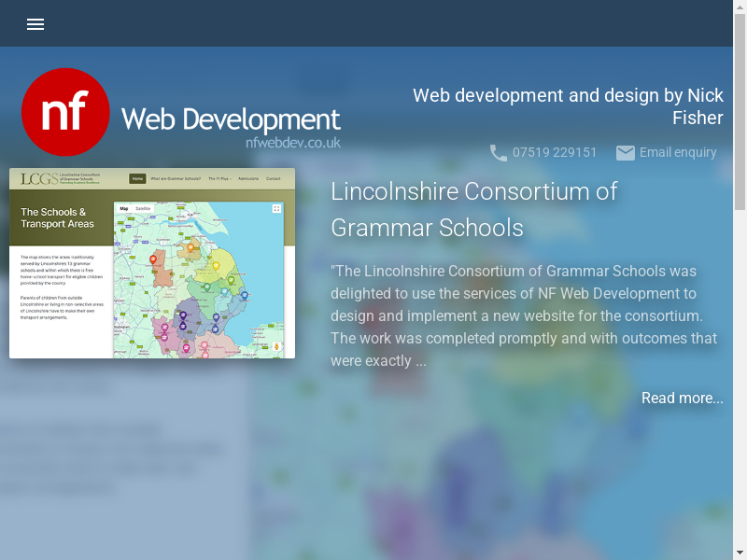
Task: Click the phone number 07519 229151
Action: pos(555,153)
